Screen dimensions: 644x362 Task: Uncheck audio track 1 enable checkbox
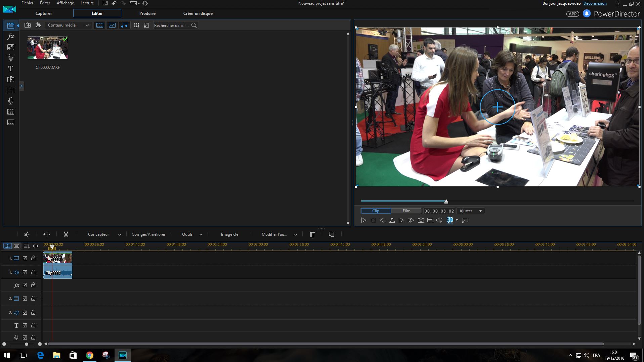pos(25,272)
